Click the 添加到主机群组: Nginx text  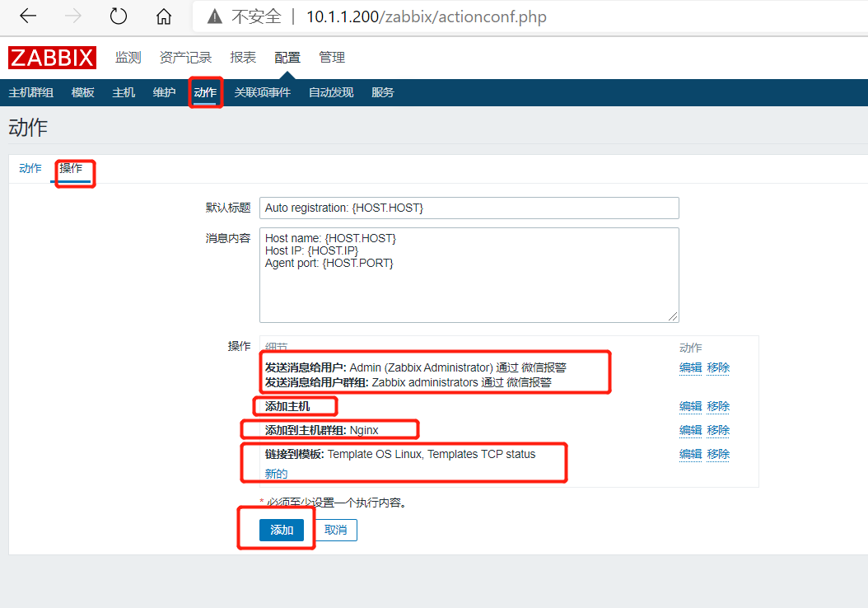(x=322, y=430)
